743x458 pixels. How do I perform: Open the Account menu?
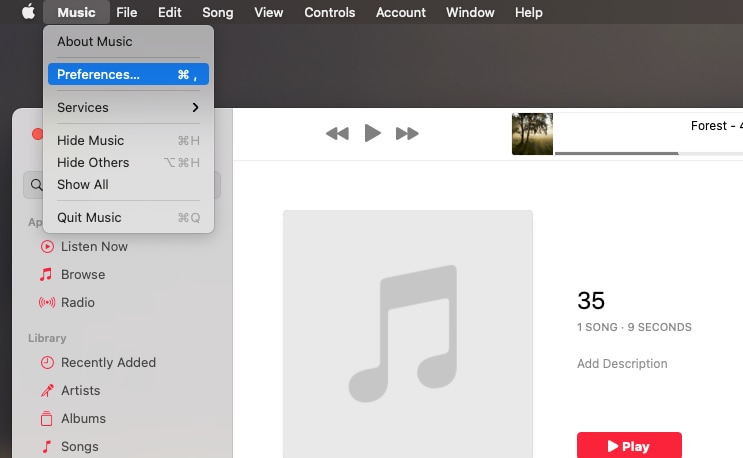click(x=400, y=12)
